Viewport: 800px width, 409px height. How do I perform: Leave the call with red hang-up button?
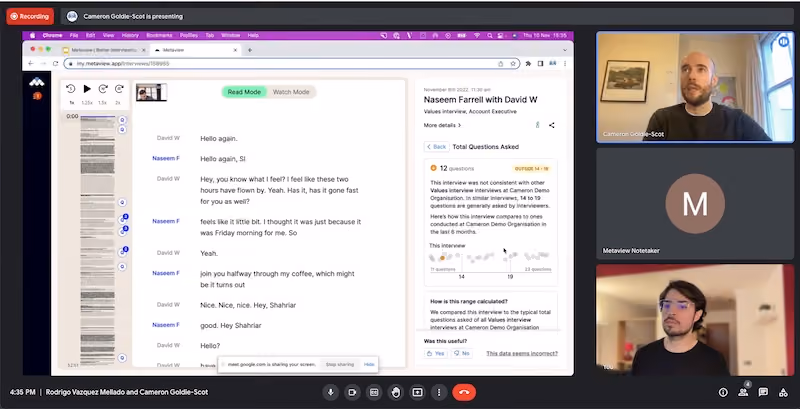pyautogui.click(x=464, y=392)
